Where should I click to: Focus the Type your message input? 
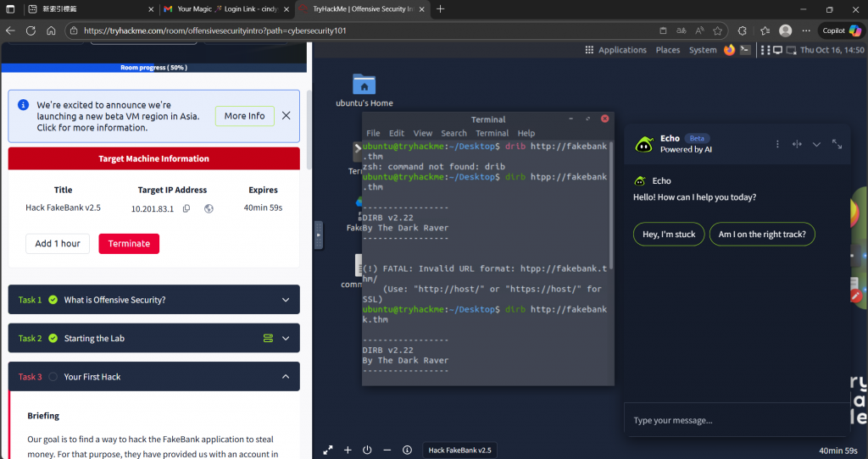[737, 420]
